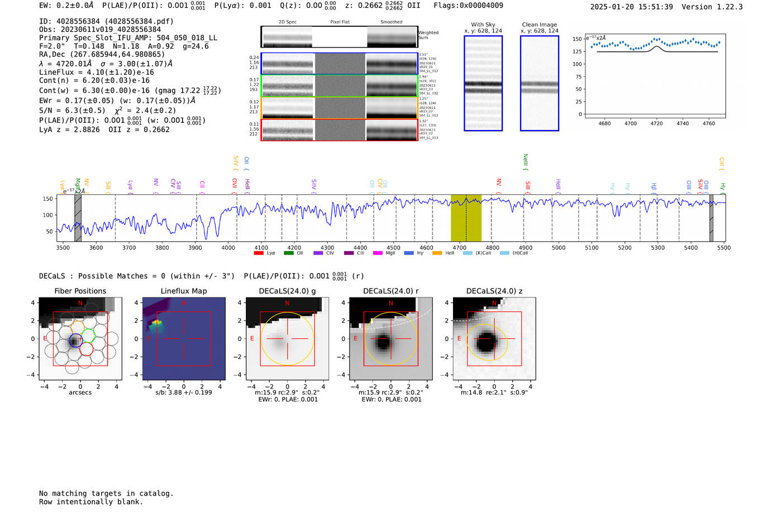
Task: Open the Clean Image cutout
Action: pyautogui.click(x=540, y=83)
